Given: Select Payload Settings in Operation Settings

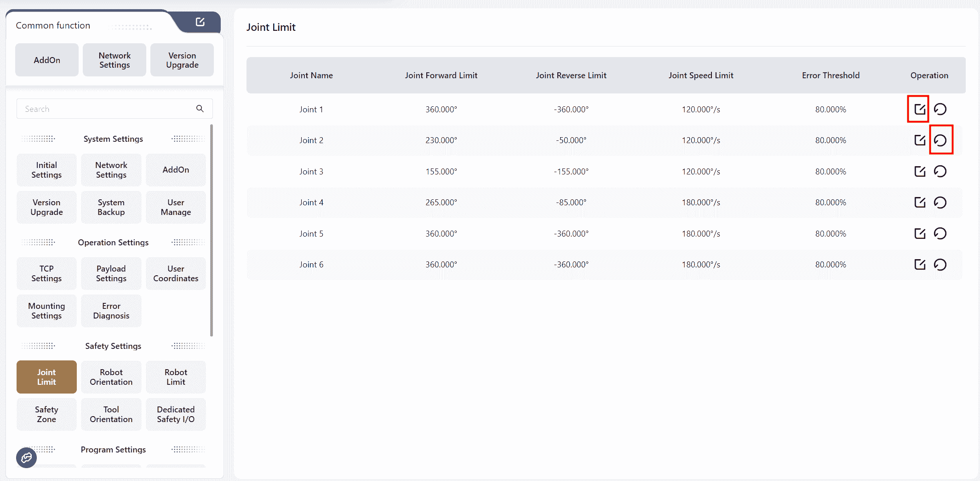Looking at the screenshot, I should pyautogui.click(x=111, y=273).
